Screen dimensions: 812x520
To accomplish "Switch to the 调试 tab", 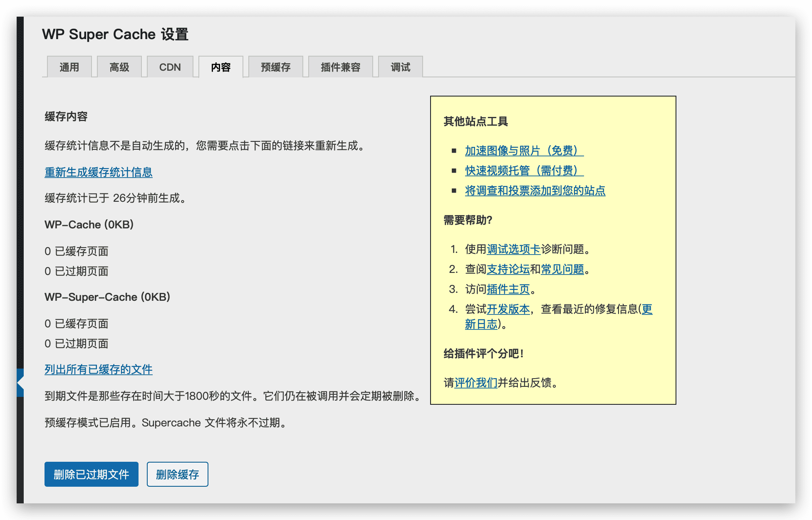I will tap(400, 67).
